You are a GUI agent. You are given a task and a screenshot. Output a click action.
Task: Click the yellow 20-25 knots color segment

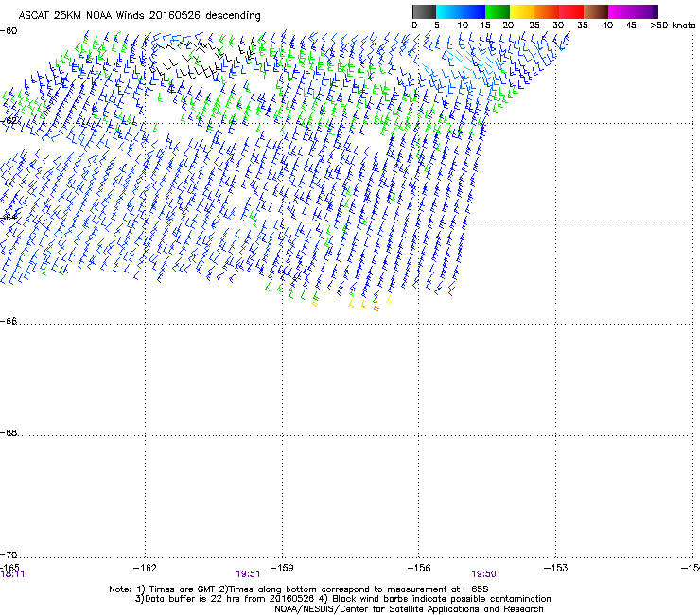coord(522,11)
